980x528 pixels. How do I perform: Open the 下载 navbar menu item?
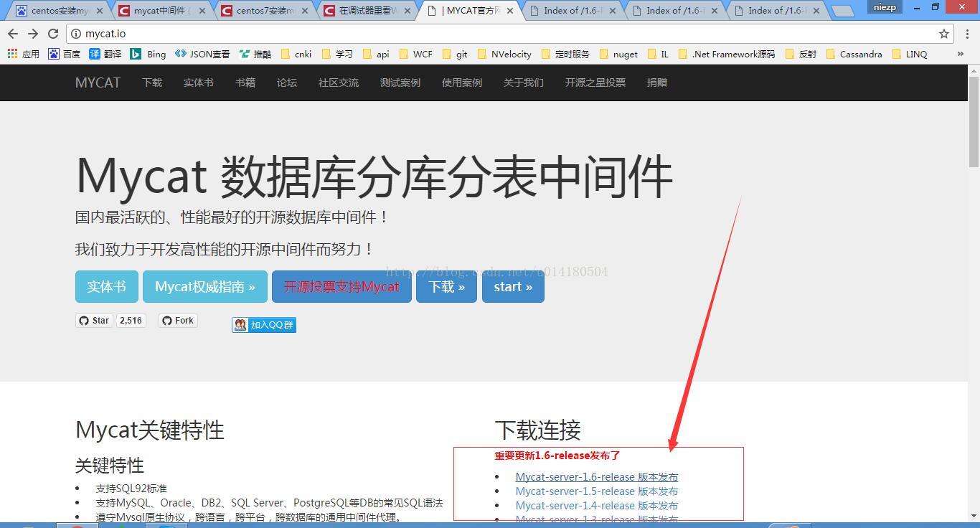[x=152, y=82]
